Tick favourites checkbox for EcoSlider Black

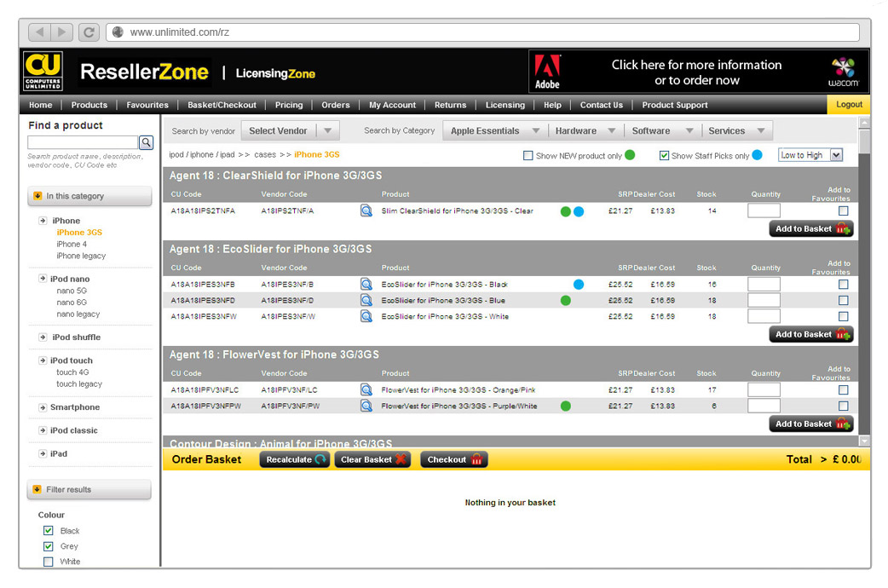click(x=844, y=285)
